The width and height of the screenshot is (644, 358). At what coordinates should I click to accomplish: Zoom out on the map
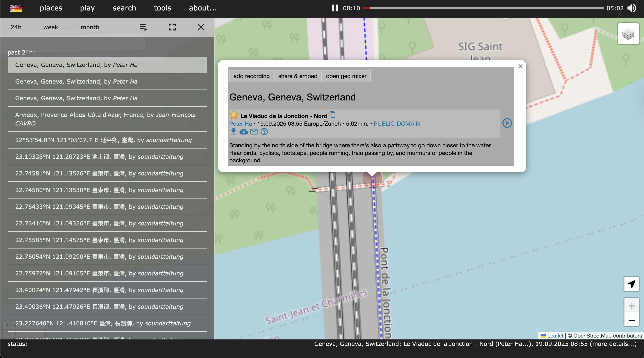[x=631, y=320]
